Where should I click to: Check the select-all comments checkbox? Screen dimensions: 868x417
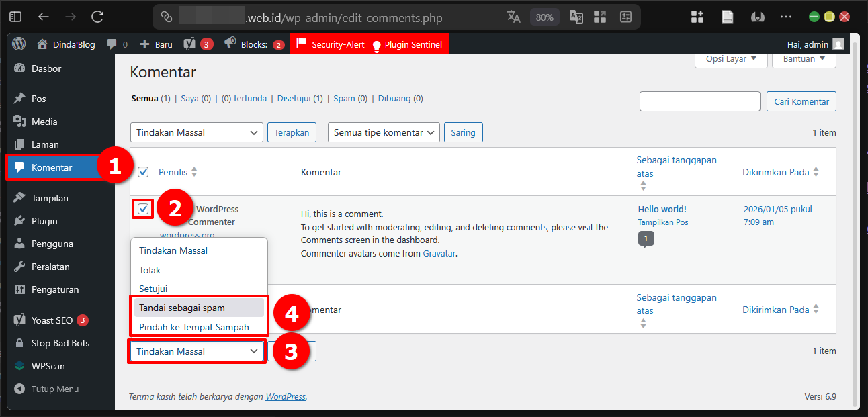pos(143,171)
